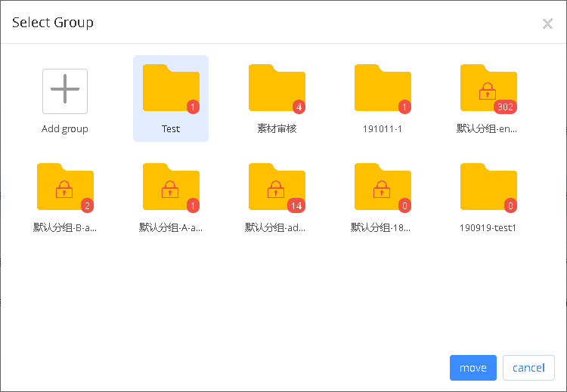Click the "默认分组-ad..." label text
Image resolution: width=567 pixels, height=392 pixels.
click(275, 227)
